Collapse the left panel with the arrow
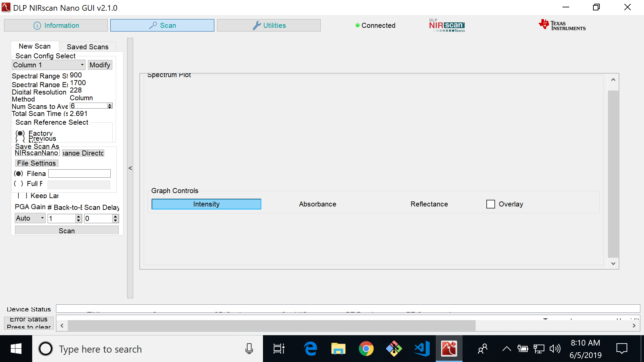644x362 pixels. point(130,168)
